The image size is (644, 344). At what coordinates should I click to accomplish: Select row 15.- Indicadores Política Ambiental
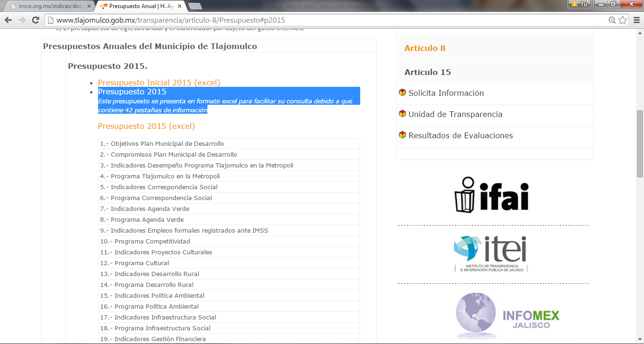click(229, 295)
